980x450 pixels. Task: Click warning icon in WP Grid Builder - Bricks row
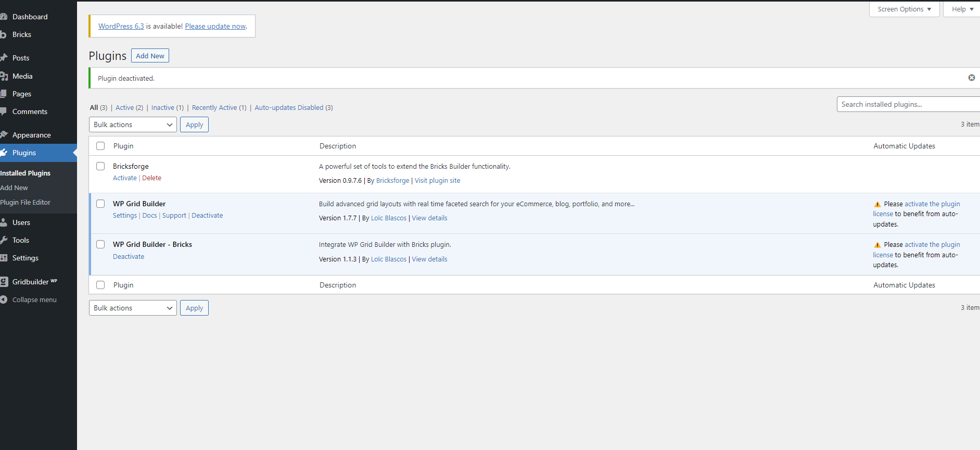pos(877,245)
